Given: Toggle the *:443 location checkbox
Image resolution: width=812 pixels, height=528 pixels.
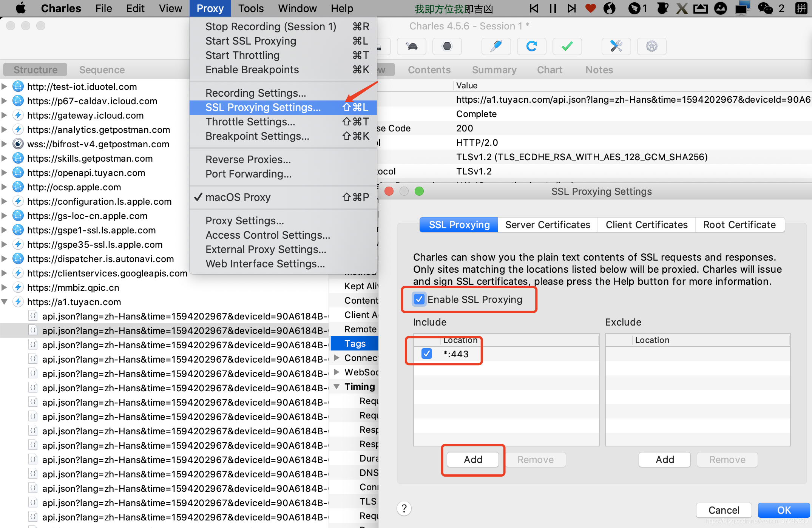Looking at the screenshot, I should tap(427, 354).
